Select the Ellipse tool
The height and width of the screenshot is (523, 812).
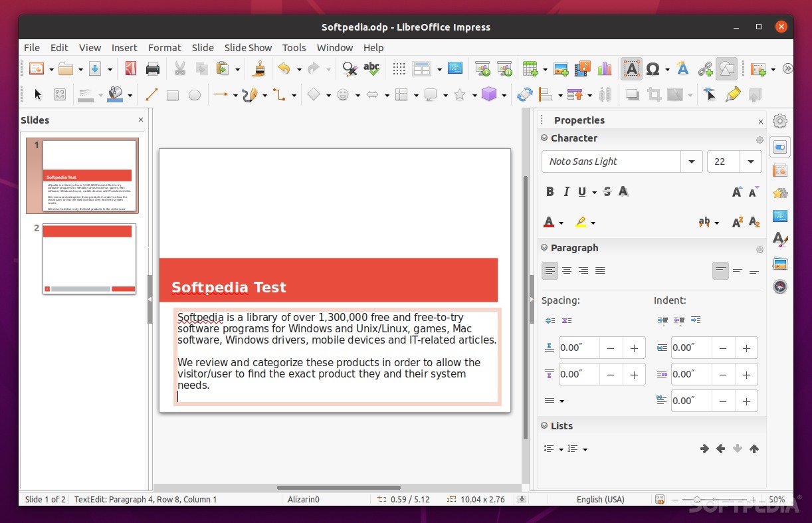tap(195, 95)
